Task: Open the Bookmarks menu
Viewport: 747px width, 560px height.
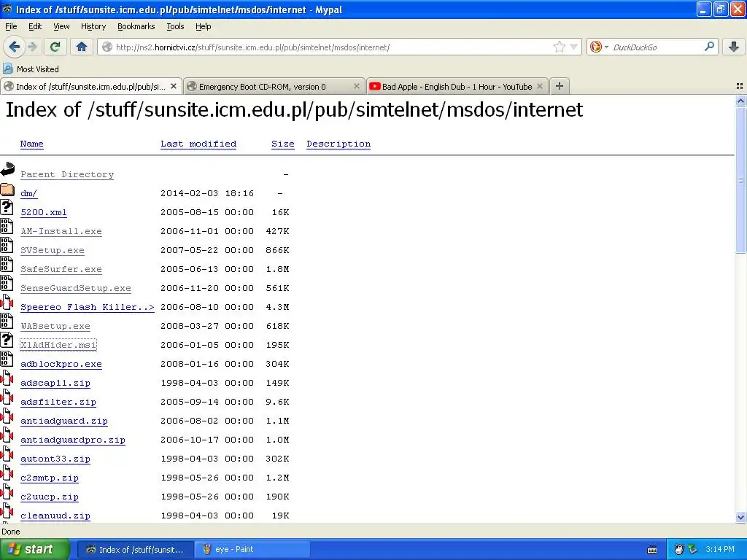Action: pyautogui.click(x=136, y=26)
